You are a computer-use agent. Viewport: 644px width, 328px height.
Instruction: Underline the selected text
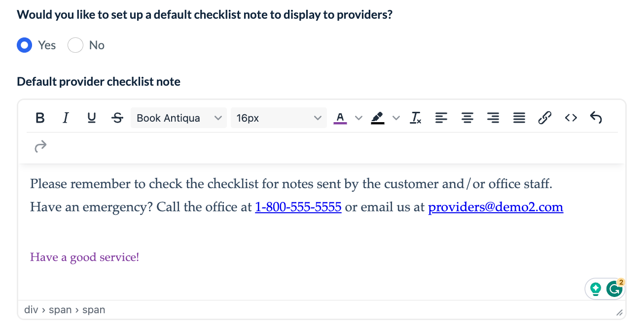click(x=91, y=118)
